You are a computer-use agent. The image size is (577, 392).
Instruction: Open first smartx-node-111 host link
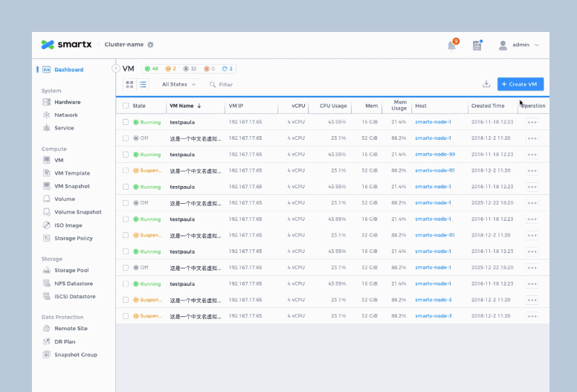click(434, 170)
